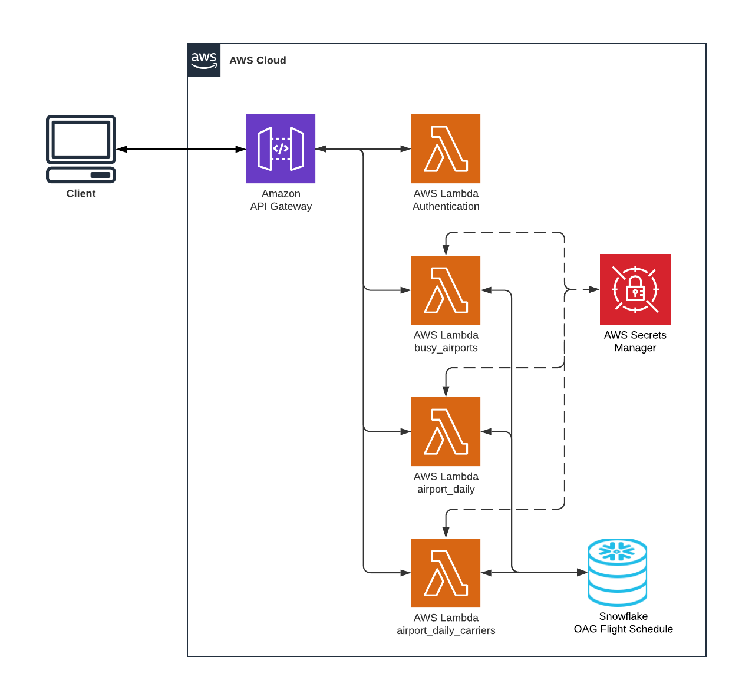Viewport: 752px width, 700px height.
Task: Click the AWS Cloud title label
Action: point(258,60)
